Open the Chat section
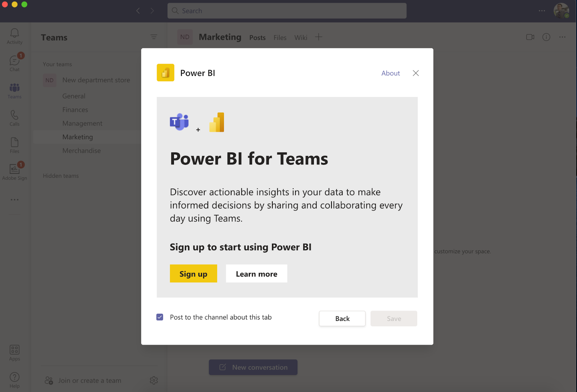577x392 pixels. click(14, 63)
